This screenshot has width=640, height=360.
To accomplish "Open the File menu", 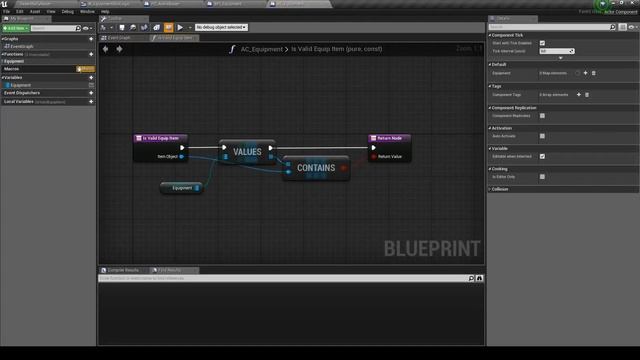I will [7, 11].
